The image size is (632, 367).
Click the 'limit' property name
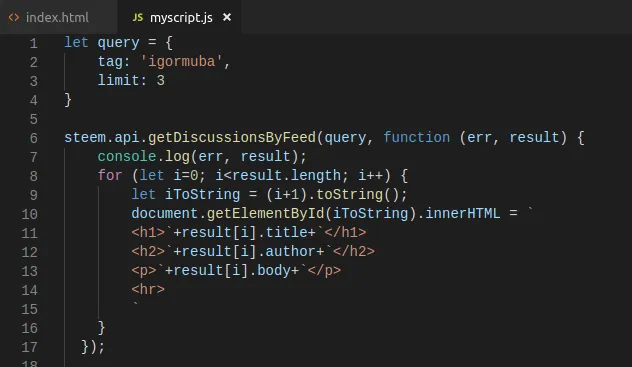118,81
